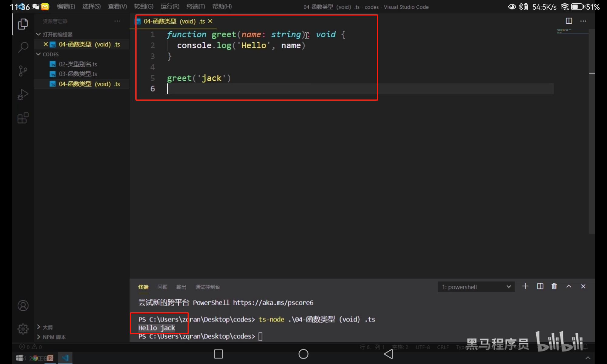607x364 pixels.
Task: Open the 终端(T) menu
Action: [195, 7]
